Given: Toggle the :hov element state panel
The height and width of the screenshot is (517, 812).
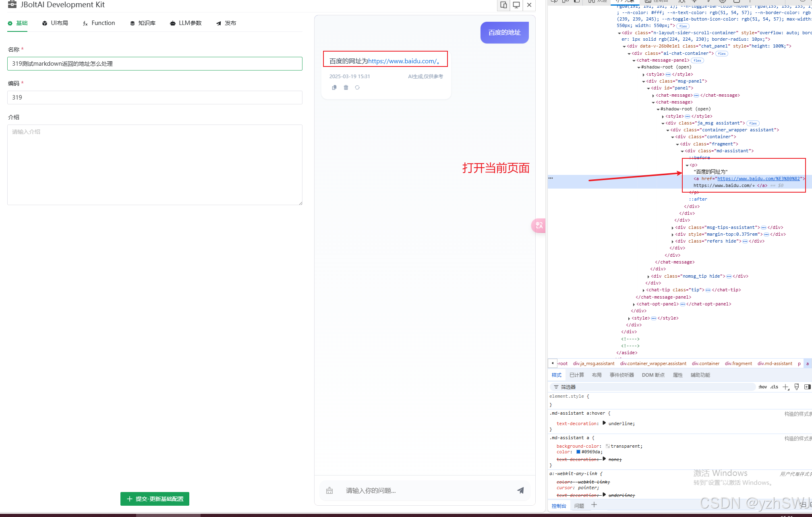Looking at the screenshot, I should click(762, 387).
